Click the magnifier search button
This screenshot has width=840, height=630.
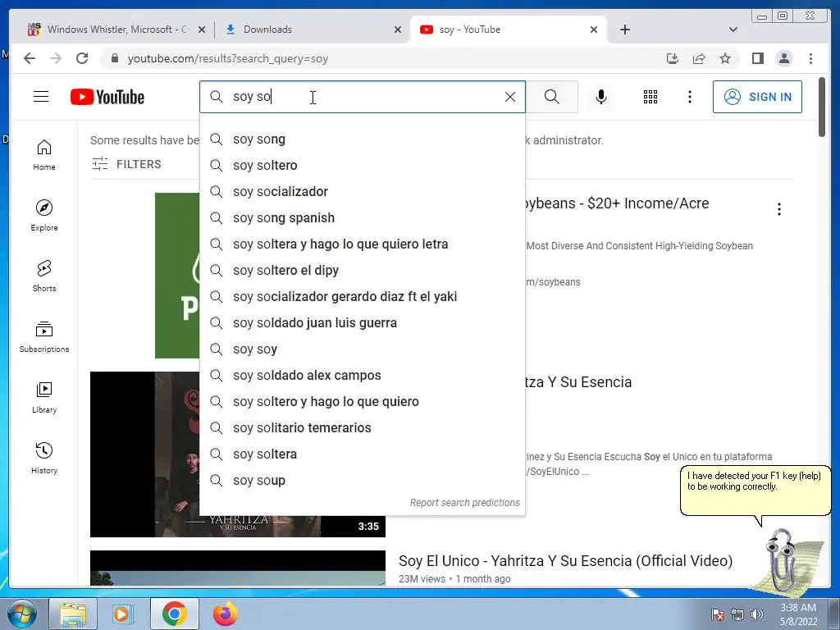[x=552, y=97]
